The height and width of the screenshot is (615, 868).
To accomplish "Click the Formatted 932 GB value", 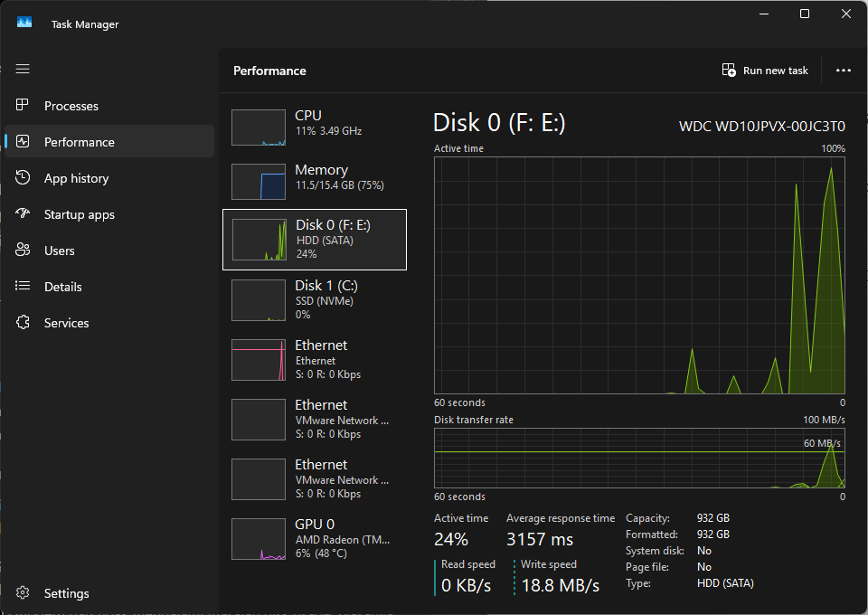I will click(713, 535).
